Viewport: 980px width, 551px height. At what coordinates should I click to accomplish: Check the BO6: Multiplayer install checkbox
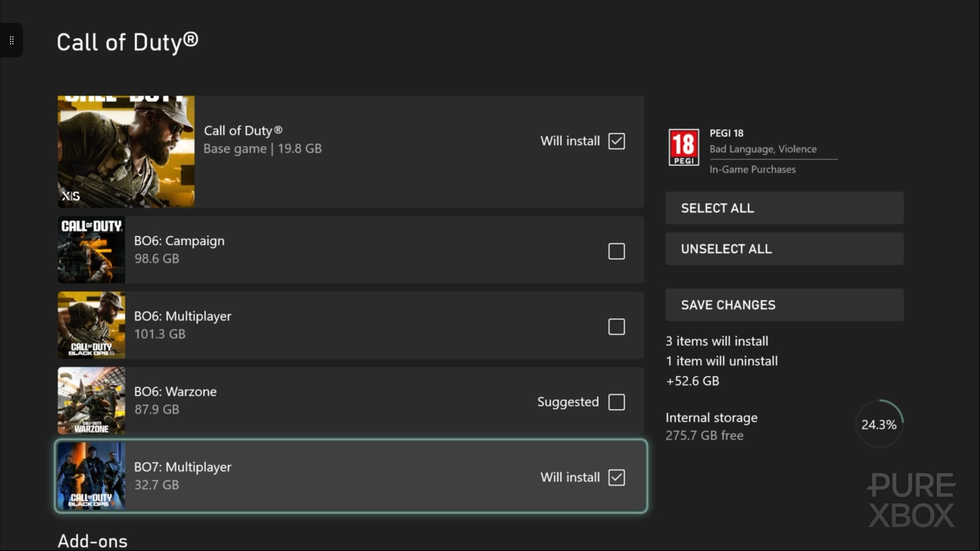coord(616,327)
